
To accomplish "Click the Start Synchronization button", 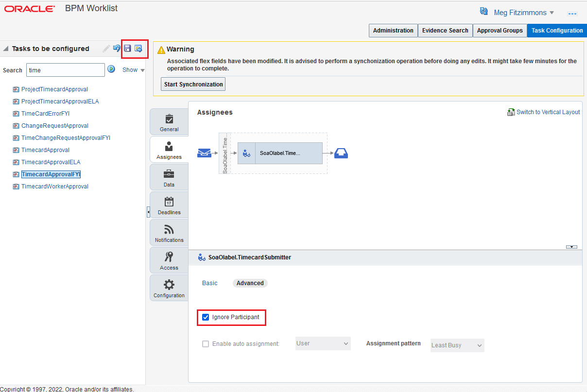I will 193,85.
